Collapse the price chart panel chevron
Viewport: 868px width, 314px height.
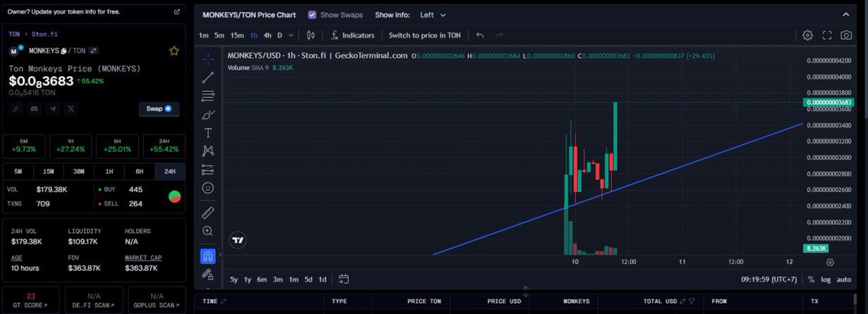(x=846, y=14)
